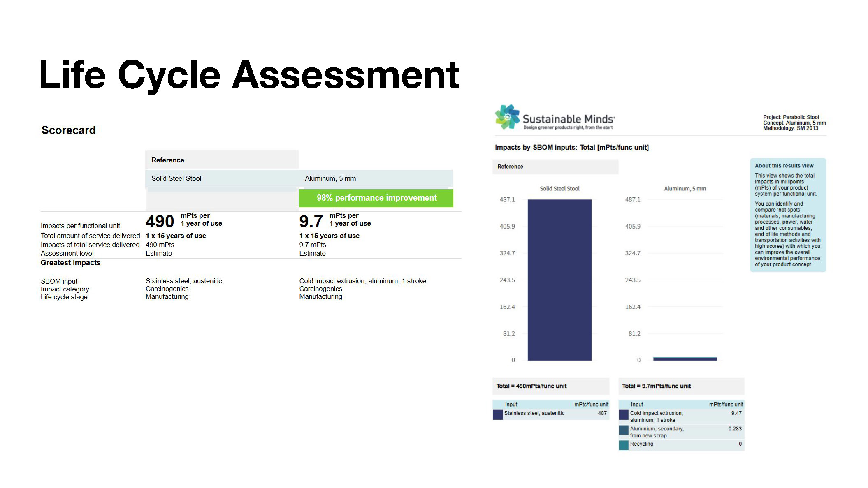Click the Life Cycle Assessment title
The image size is (868, 488).
click(x=249, y=75)
